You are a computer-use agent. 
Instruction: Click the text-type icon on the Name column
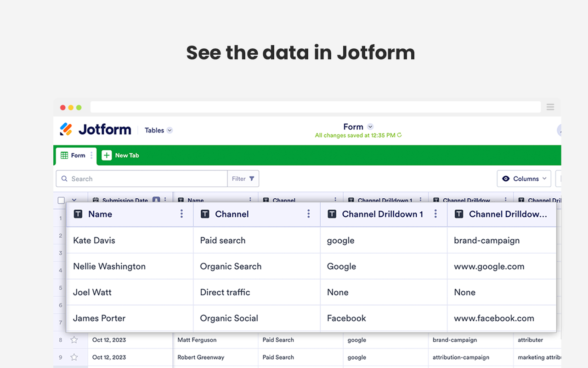[x=79, y=214]
